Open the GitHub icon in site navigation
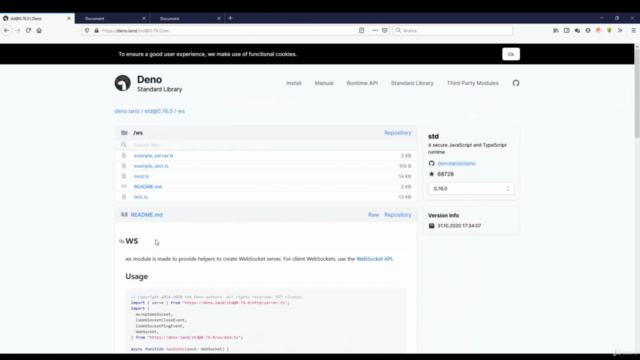The width and height of the screenshot is (640, 360). tap(516, 83)
